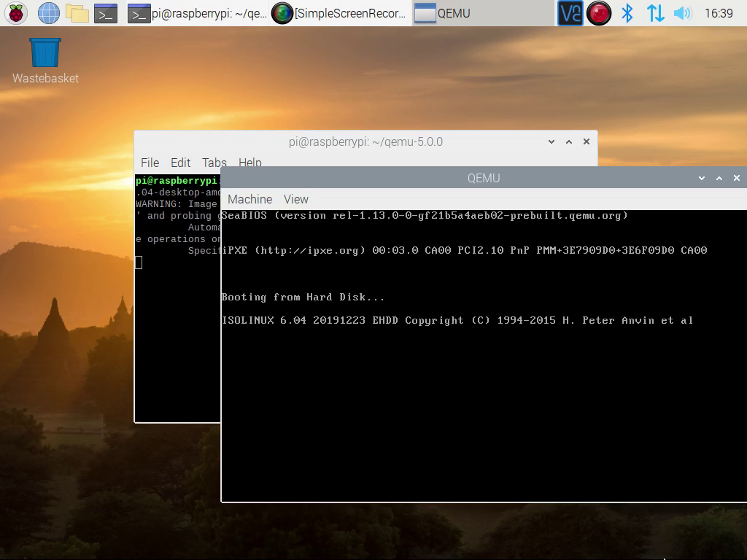Screen dimensions: 747x560
Task: Maximize the QEMU window
Action: [719, 178]
